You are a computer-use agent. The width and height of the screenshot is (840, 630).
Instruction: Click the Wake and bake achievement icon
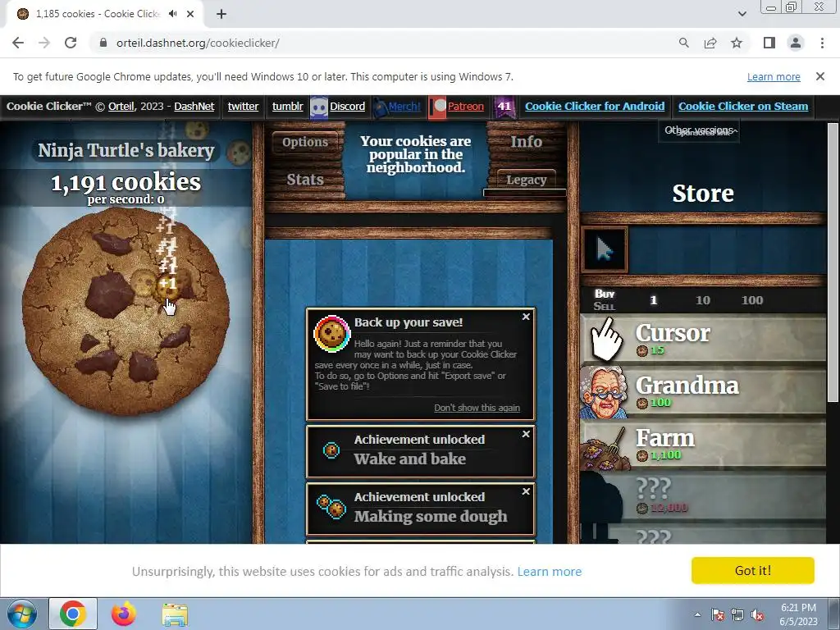click(x=331, y=450)
